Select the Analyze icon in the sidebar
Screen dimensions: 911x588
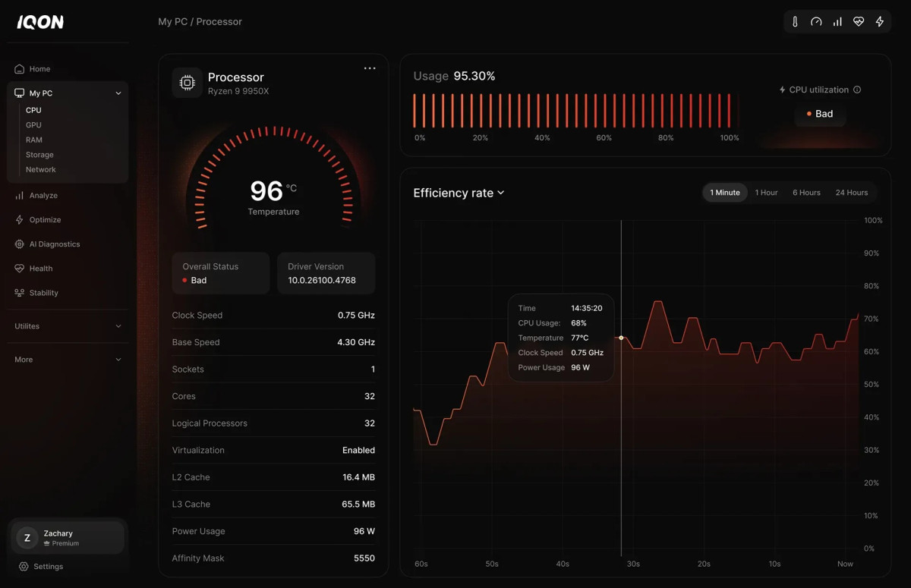click(x=19, y=195)
